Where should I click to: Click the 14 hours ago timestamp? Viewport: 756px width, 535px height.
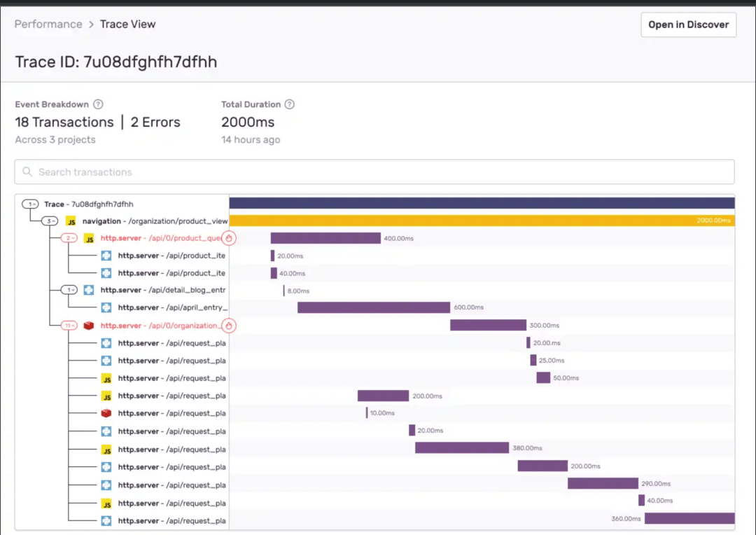click(x=251, y=139)
